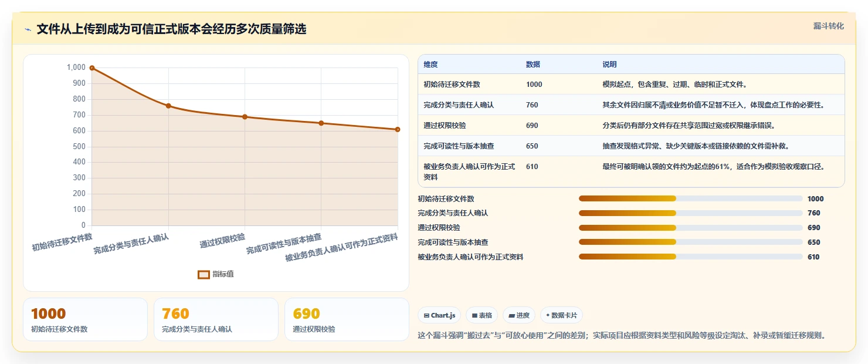Click the 指标值 legend label
Viewport: 868px width, 364px height.
point(223,274)
